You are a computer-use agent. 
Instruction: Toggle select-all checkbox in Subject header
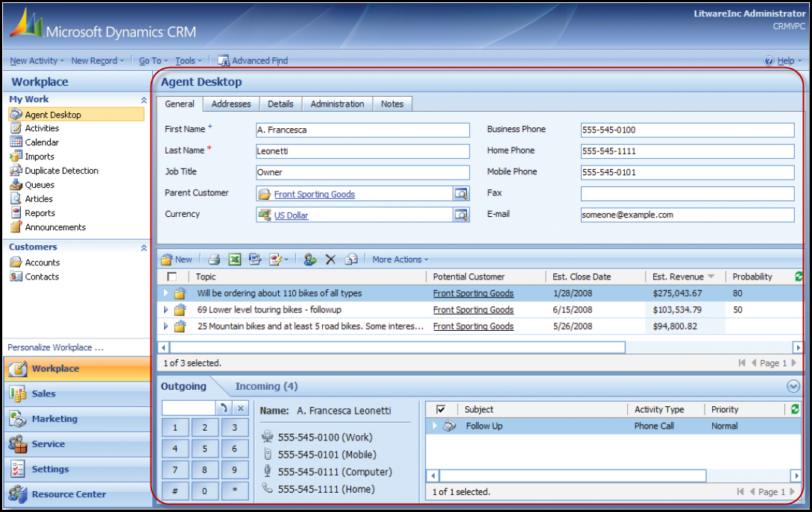[x=441, y=409]
